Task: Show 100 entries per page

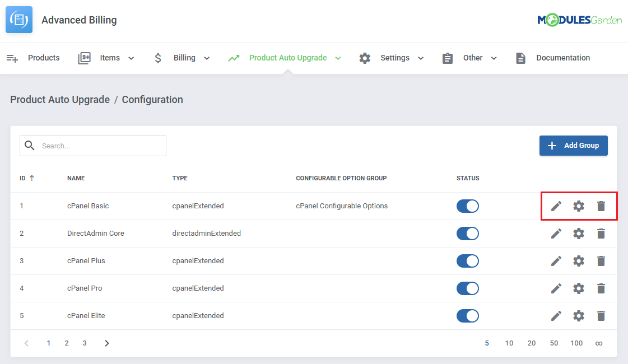Action: click(x=576, y=343)
